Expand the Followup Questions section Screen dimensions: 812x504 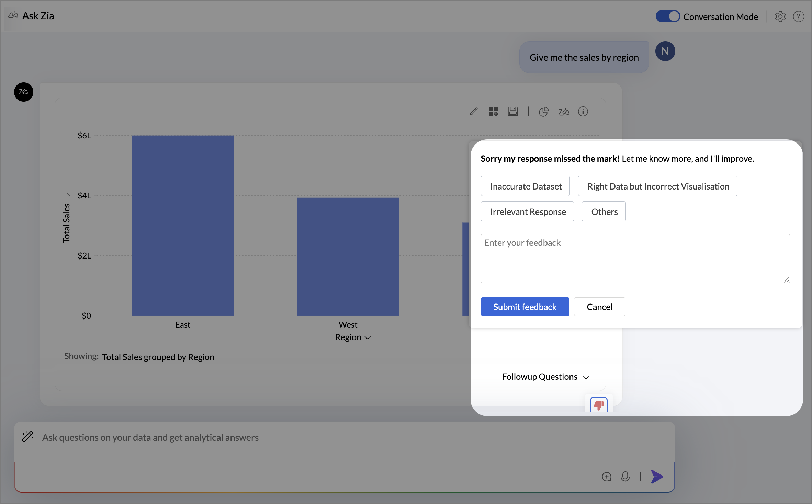pos(545,377)
